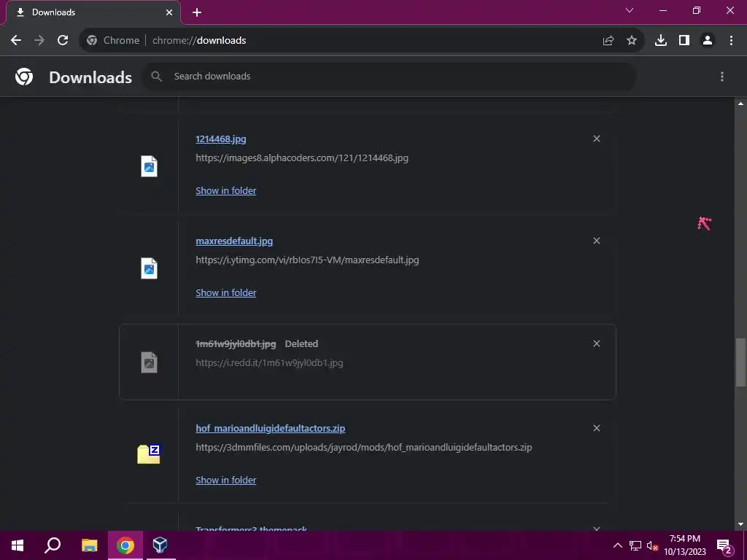The width and height of the screenshot is (747, 560).
Task: Click the image file icon for 1214468.jpg
Action: [x=149, y=166]
